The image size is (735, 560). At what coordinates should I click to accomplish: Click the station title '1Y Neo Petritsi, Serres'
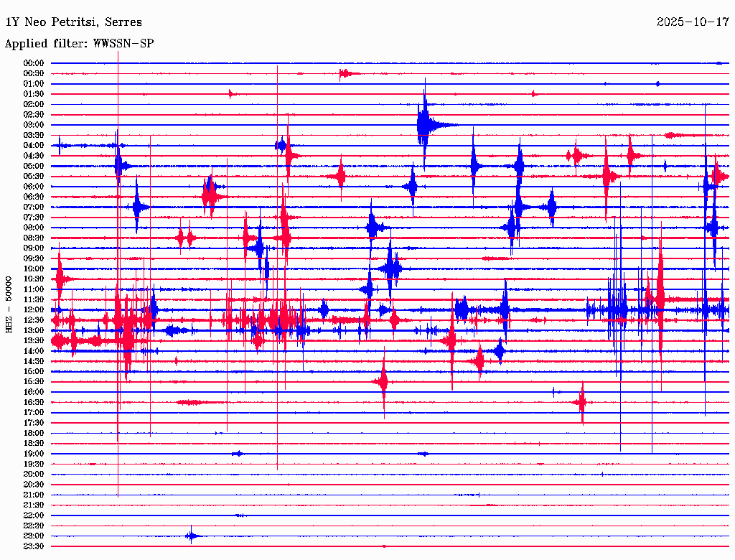(73, 22)
